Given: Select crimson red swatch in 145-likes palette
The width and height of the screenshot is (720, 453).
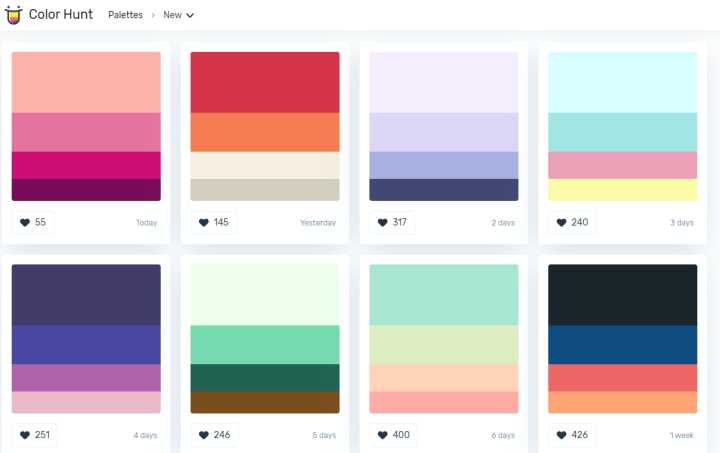Looking at the screenshot, I should pos(265,83).
